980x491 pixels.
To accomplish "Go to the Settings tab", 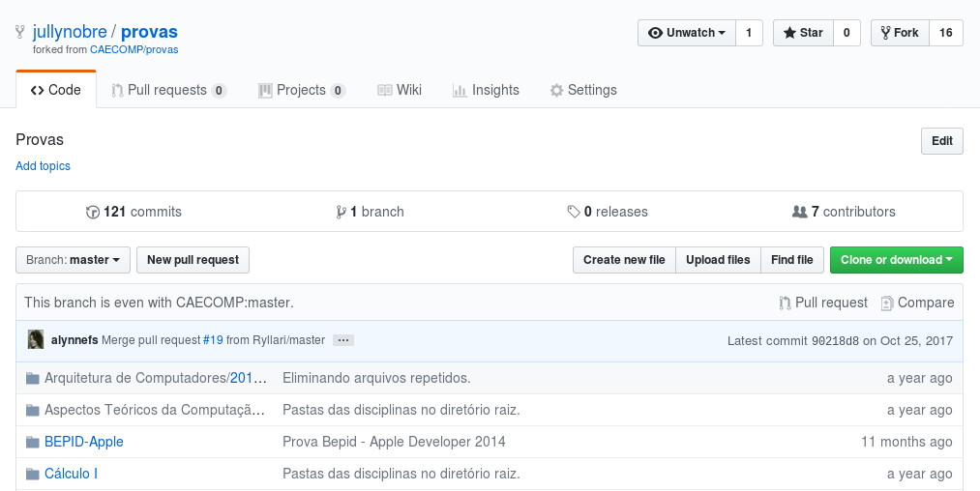I will (583, 90).
